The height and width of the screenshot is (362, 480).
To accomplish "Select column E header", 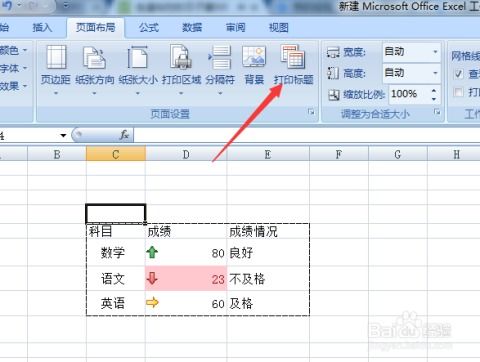I will point(268,154).
